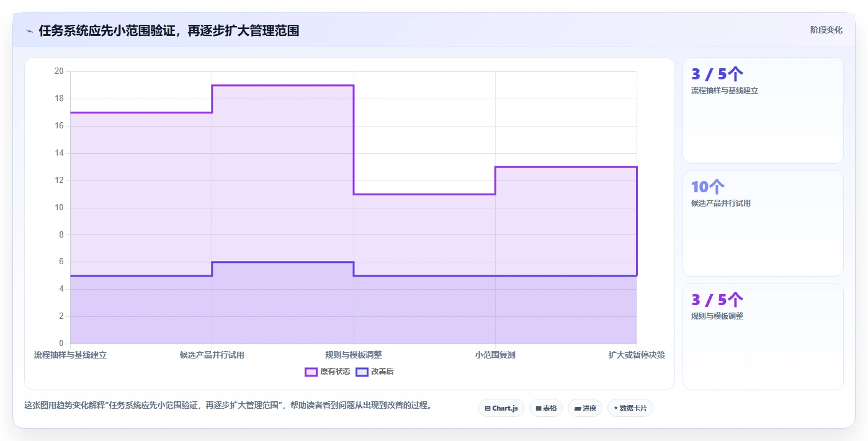868x441 pixels.
Task: Click y-axis value 14
Action: tap(59, 153)
